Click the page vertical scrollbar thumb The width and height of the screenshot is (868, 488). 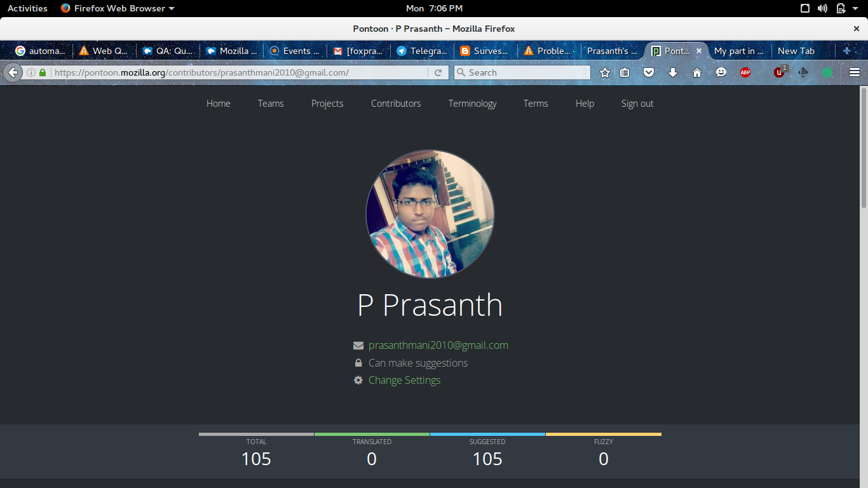pyautogui.click(x=864, y=147)
